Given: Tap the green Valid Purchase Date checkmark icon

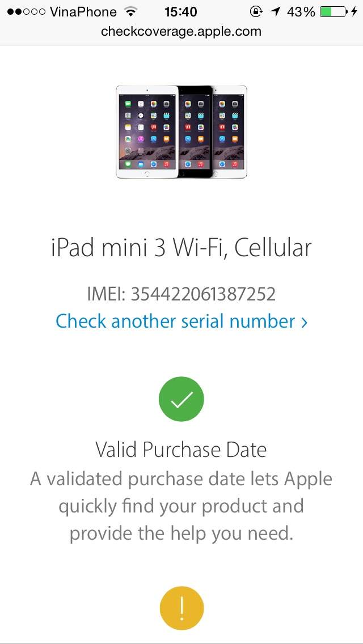Looking at the screenshot, I should coord(181,399).
